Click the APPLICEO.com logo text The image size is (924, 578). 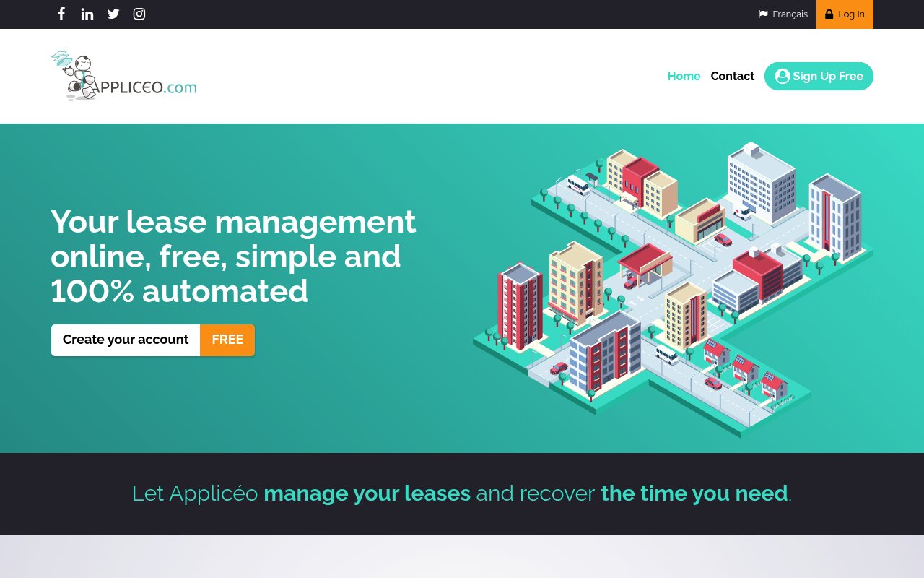[144, 87]
